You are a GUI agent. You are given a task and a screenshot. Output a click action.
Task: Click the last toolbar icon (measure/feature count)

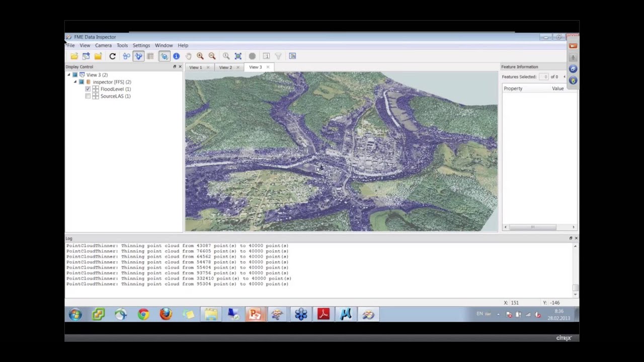(x=292, y=56)
